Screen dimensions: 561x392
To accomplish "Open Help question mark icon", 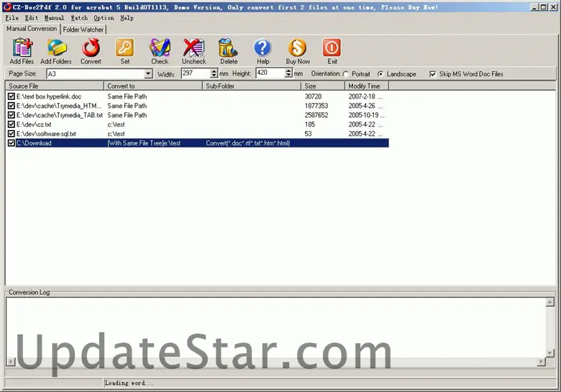I will (263, 48).
